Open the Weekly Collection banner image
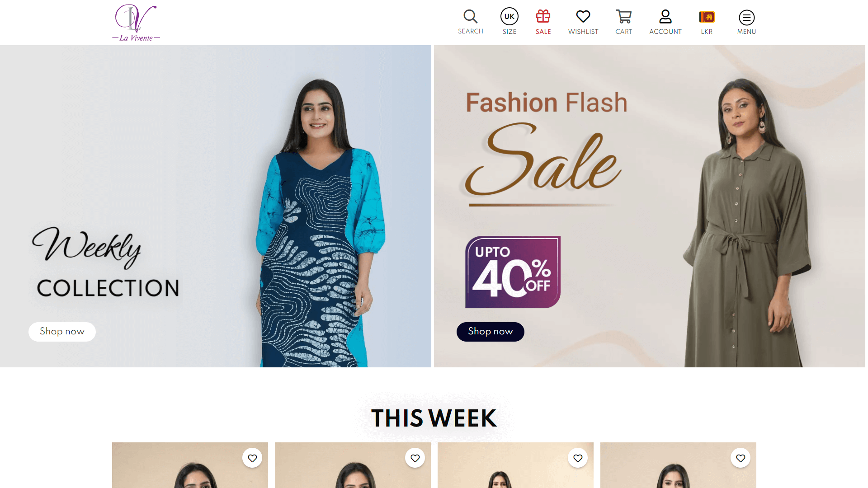Image resolution: width=868 pixels, height=488 pixels. tap(215, 206)
